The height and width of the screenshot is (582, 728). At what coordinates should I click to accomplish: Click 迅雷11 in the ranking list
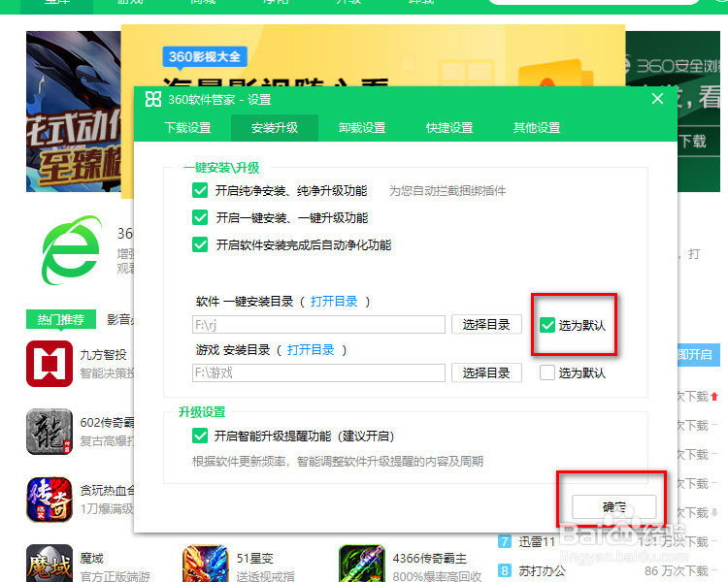[x=537, y=541]
